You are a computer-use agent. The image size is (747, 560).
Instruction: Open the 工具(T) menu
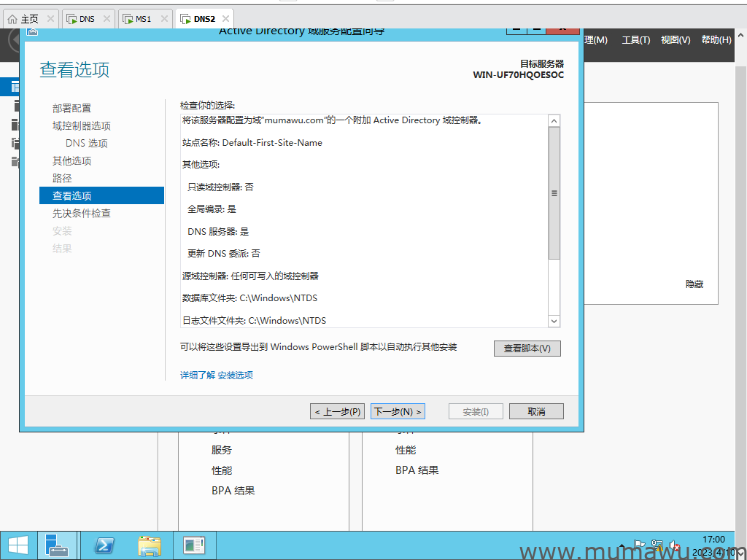click(x=635, y=40)
